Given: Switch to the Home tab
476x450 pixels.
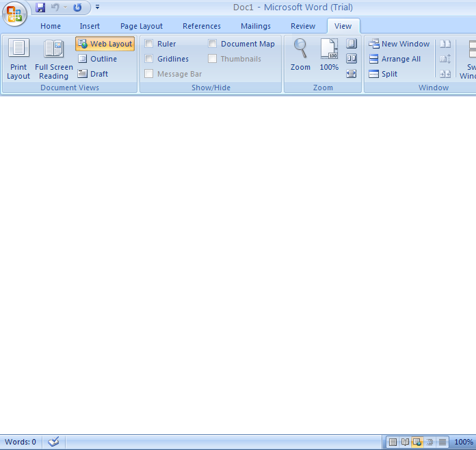Looking at the screenshot, I should tap(51, 26).
